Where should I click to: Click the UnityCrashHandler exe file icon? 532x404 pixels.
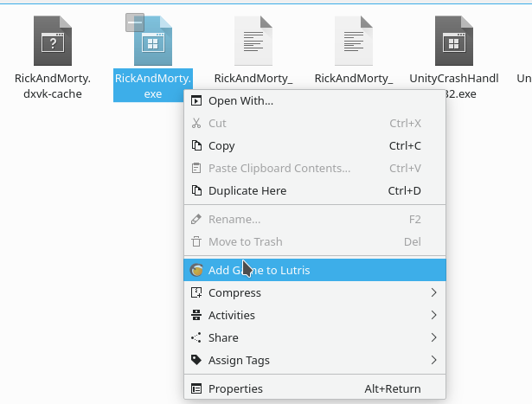[454, 41]
